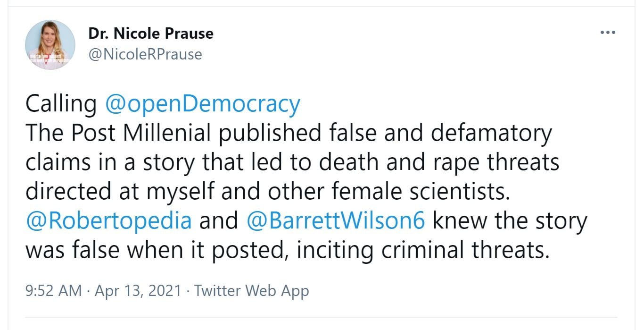The height and width of the screenshot is (330, 644).
Task: Open the tweet's three-dot More menu
Action: (x=608, y=33)
